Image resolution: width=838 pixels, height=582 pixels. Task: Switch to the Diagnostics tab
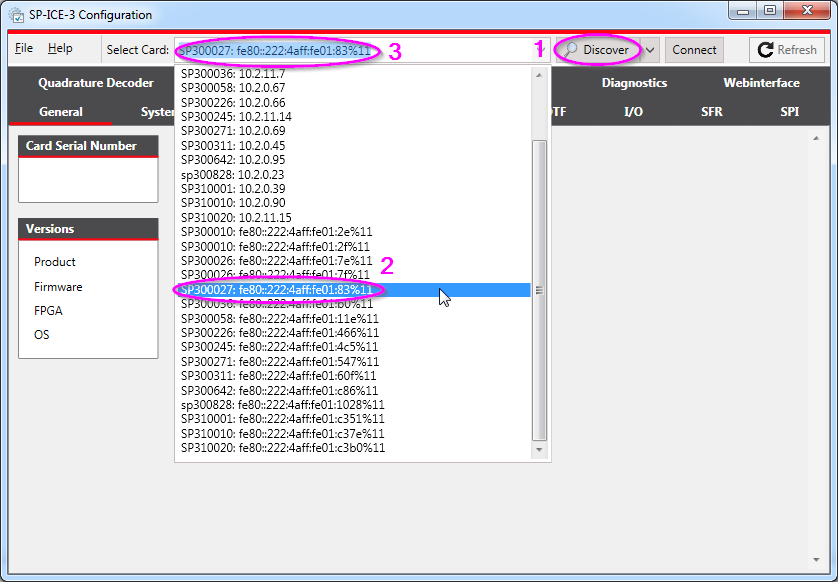click(634, 83)
